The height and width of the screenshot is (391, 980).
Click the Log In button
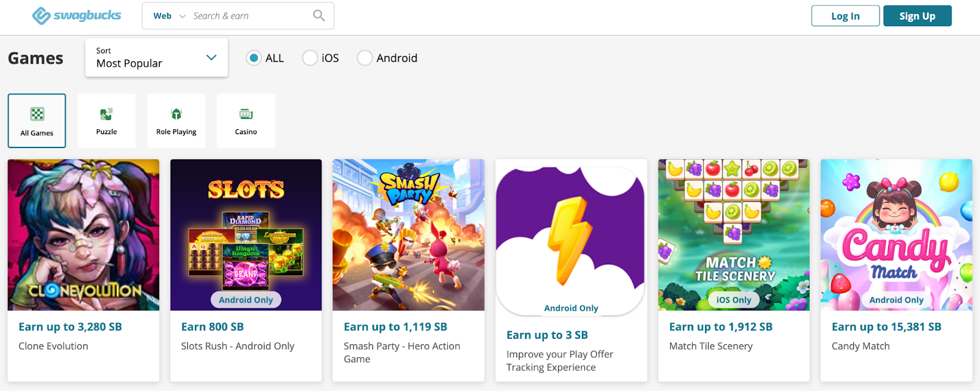[x=845, y=16]
